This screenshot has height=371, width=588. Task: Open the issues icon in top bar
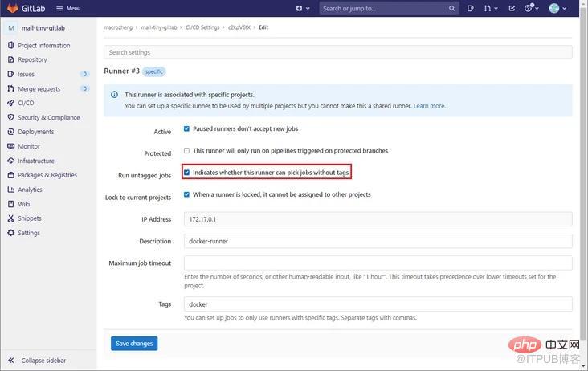(x=470, y=8)
